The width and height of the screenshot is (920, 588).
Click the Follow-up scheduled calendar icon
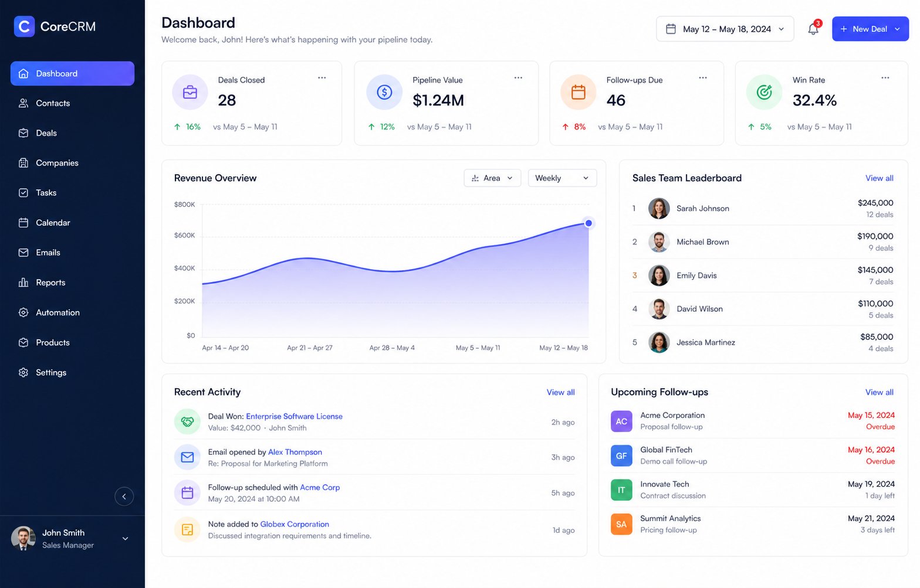click(187, 493)
